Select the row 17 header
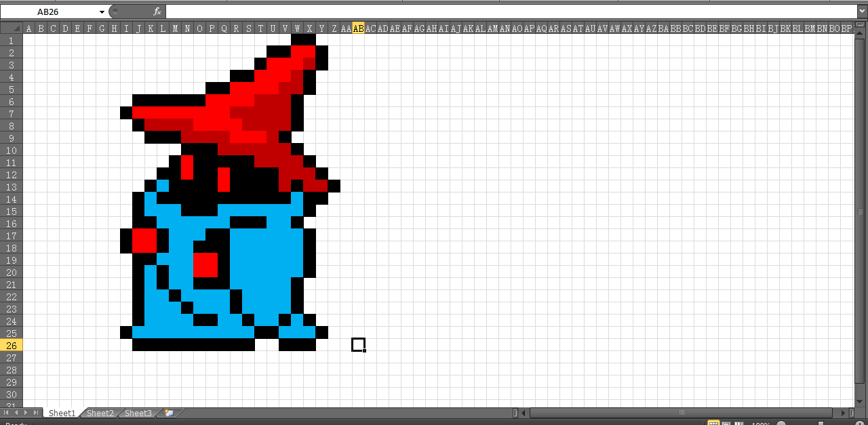 tap(12, 235)
